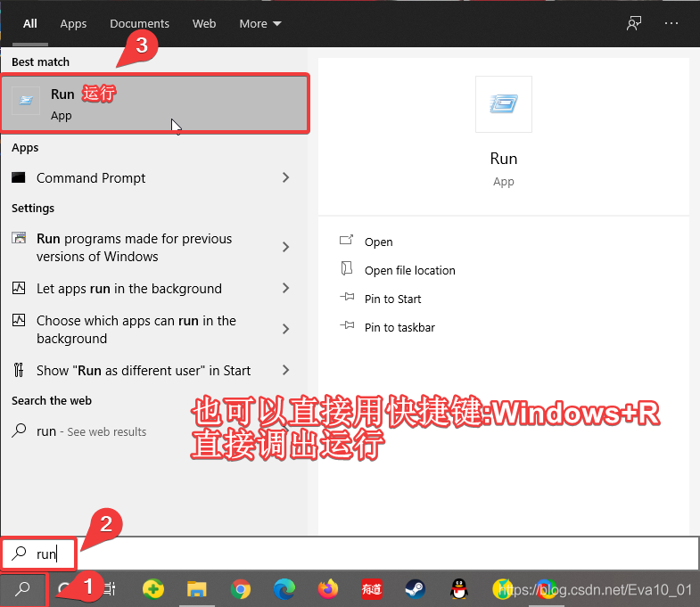Switch to the Apps filter tab
The width and height of the screenshot is (700, 607).
click(73, 24)
